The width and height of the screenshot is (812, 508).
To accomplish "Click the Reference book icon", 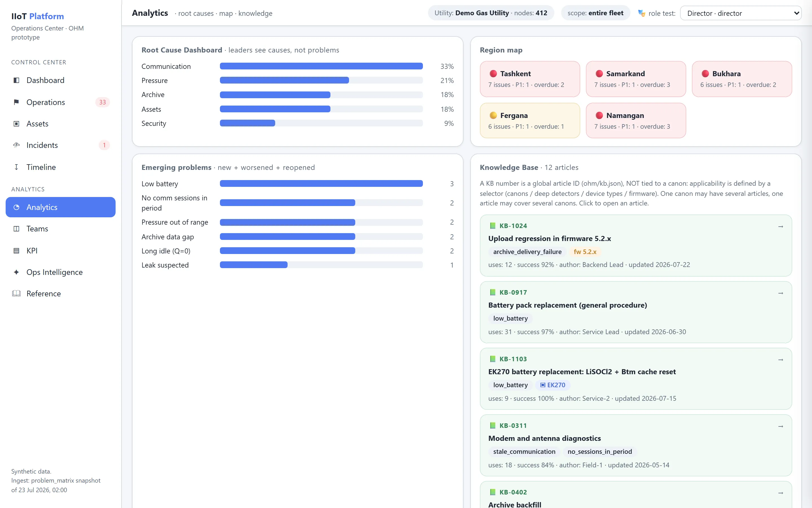I will click(16, 294).
